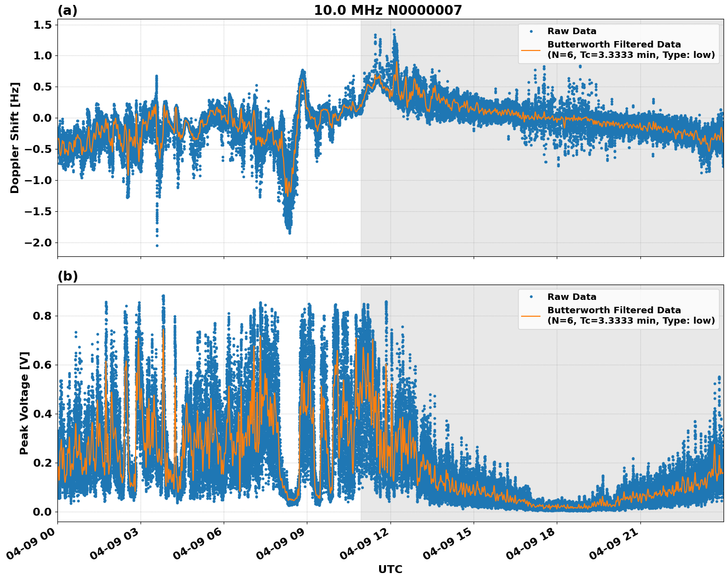This screenshot has width=728, height=580.
Task: Click the orange filtered curve peak near 04-09 12
Action: (396, 62)
